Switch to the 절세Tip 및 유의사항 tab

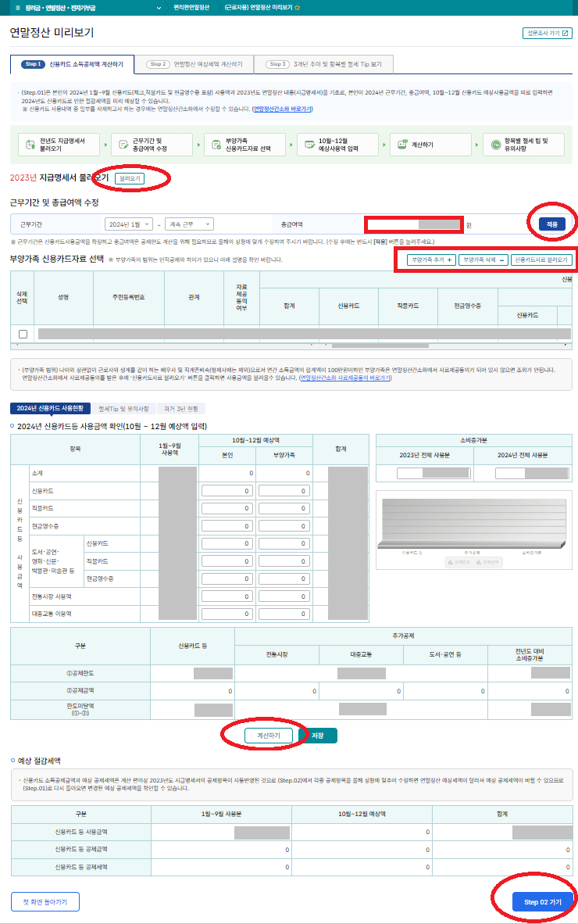[x=123, y=408]
